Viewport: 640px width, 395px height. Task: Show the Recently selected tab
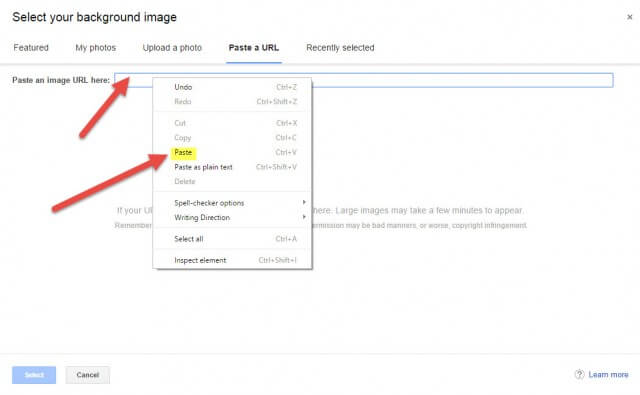(x=340, y=48)
